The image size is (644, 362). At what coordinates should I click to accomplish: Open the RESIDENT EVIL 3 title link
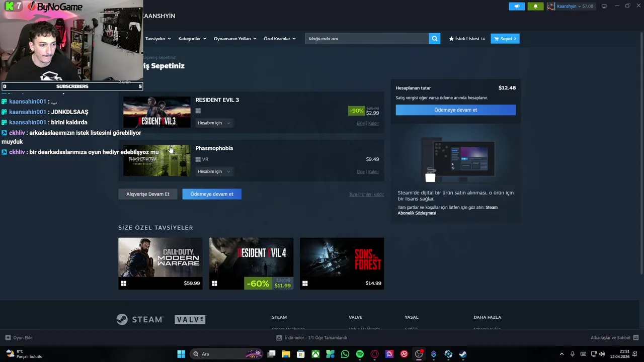click(x=217, y=100)
